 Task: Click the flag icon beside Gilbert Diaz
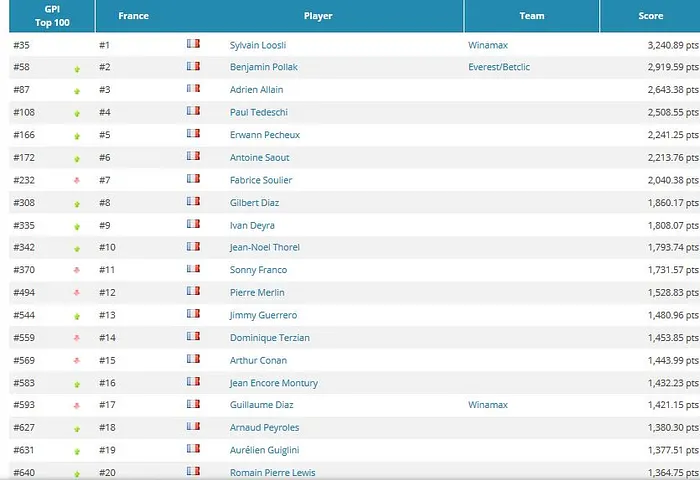(x=193, y=201)
